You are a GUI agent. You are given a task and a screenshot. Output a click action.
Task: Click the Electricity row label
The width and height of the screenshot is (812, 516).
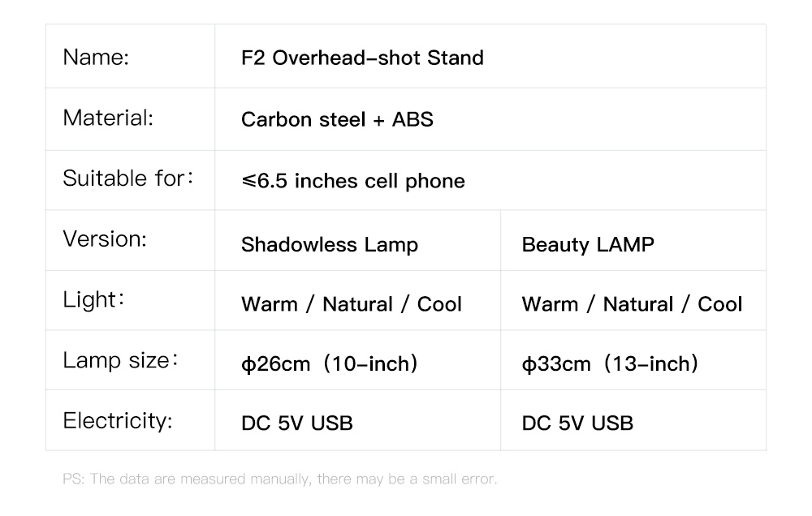pos(118,420)
